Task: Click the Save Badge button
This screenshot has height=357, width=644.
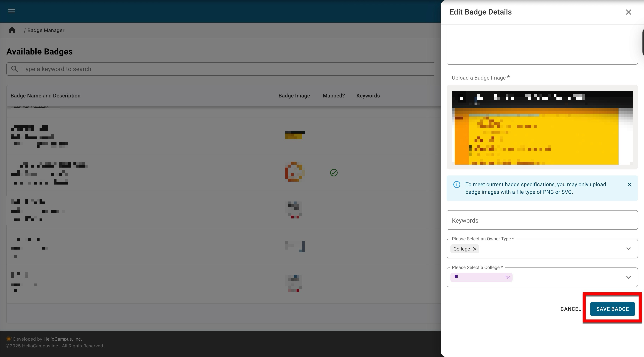Action: 612,309
